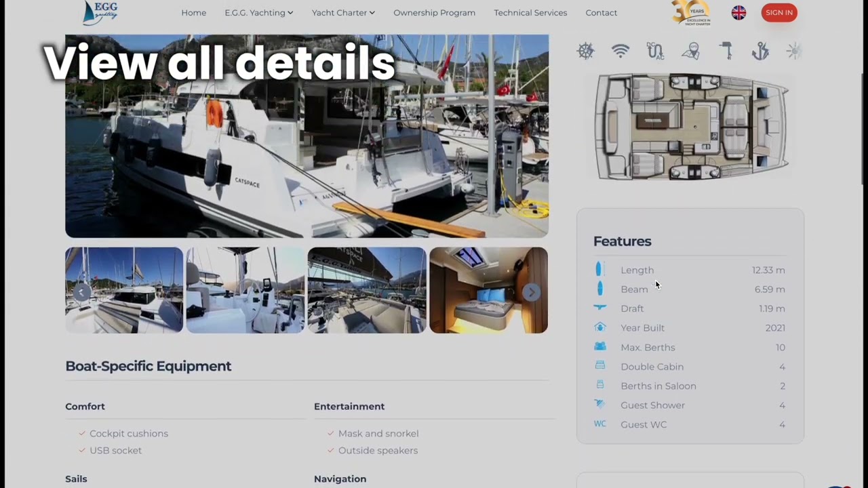Go to the Contact page
This screenshot has height=488, width=868.
click(601, 13)
